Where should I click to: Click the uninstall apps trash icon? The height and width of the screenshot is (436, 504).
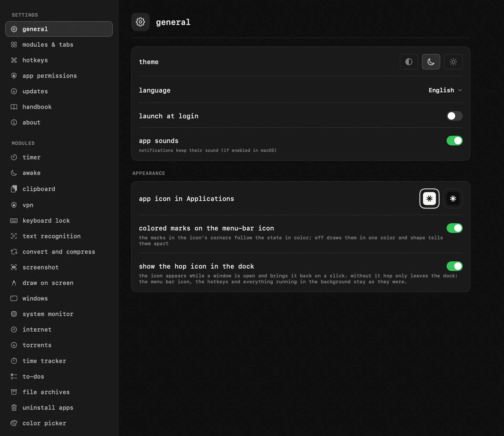(x=14, y=408)
